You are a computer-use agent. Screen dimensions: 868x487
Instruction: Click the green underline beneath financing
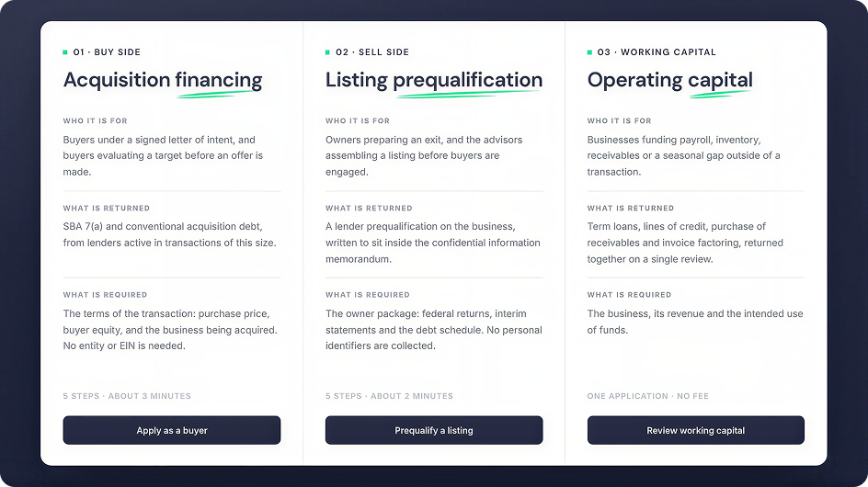pyautogui.click(x=219, y=95)
